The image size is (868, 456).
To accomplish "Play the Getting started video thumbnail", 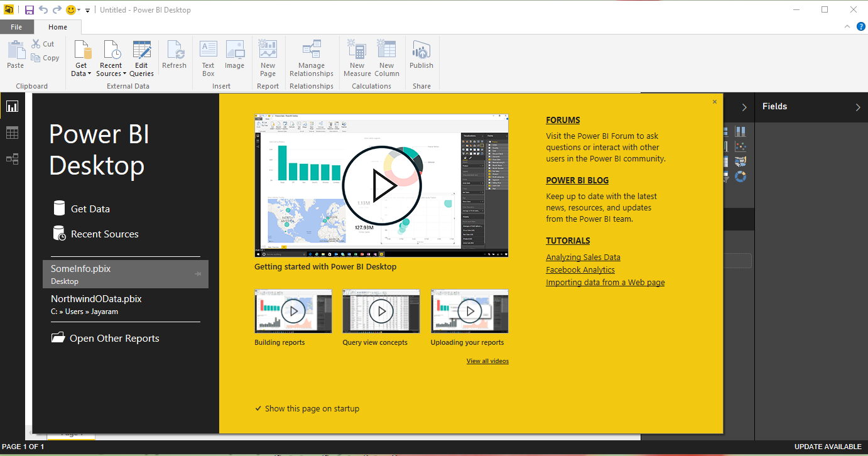I will click(381, 185).
